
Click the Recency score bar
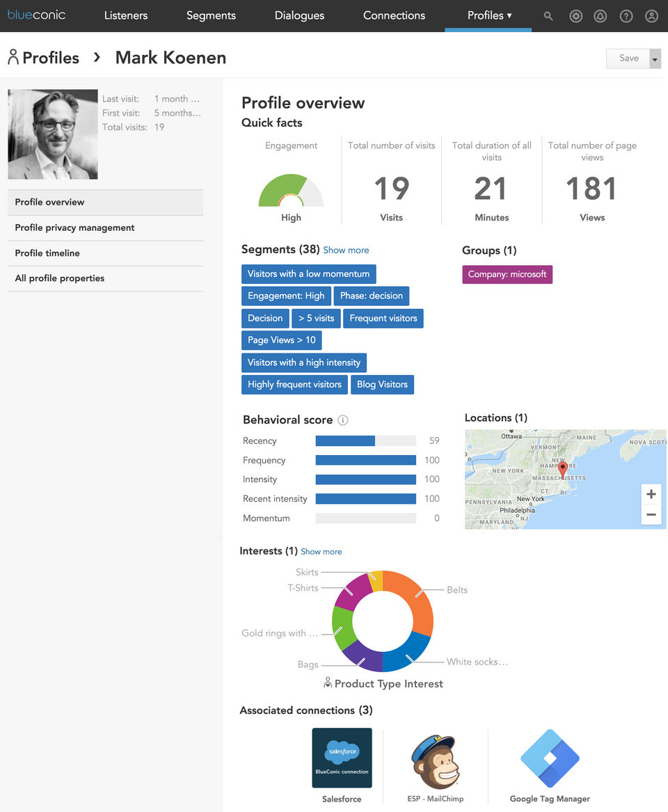tap(365, 440)
